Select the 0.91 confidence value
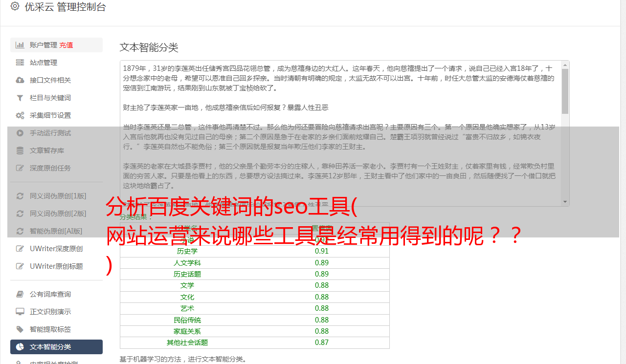Viewport: 626px width, 364px height. click(322, 251)
